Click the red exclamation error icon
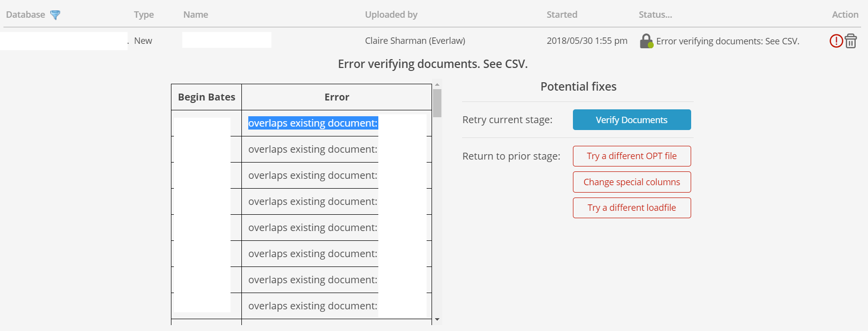Viewport: 868px width, 331px height. pyautogui.click(x=836, y=41)
